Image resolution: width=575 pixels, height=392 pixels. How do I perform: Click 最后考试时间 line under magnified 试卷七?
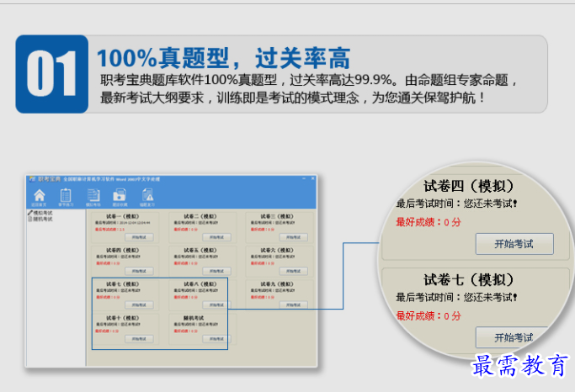[x=456, y=297]
